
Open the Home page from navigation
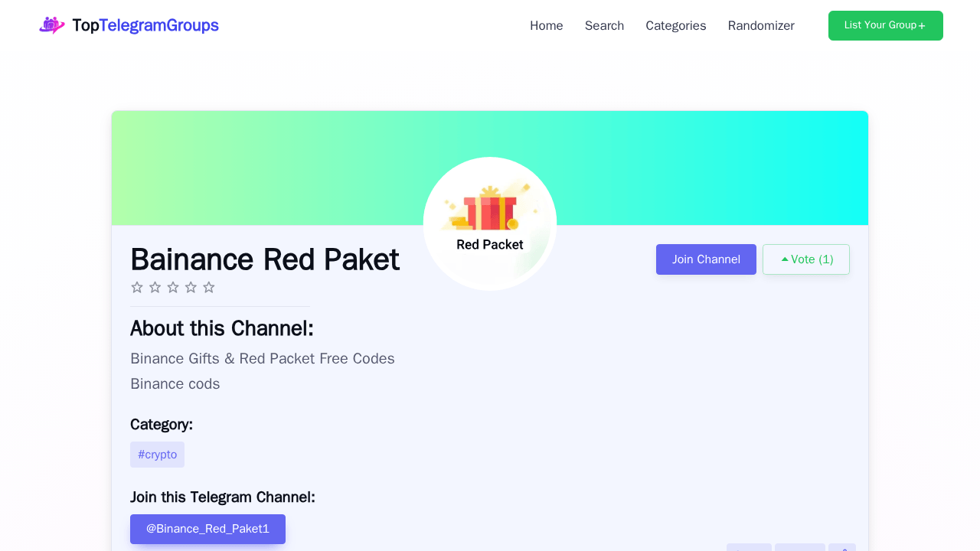(547, 25)
